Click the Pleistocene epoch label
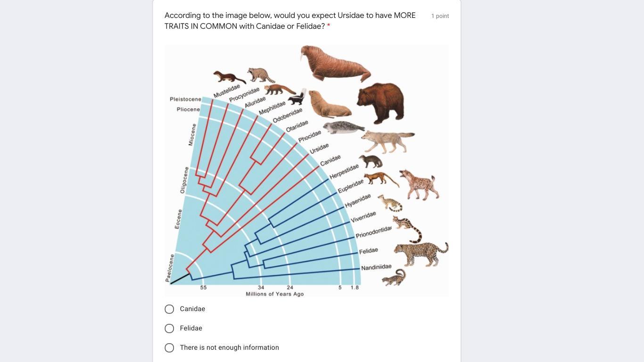 [185, 99]
